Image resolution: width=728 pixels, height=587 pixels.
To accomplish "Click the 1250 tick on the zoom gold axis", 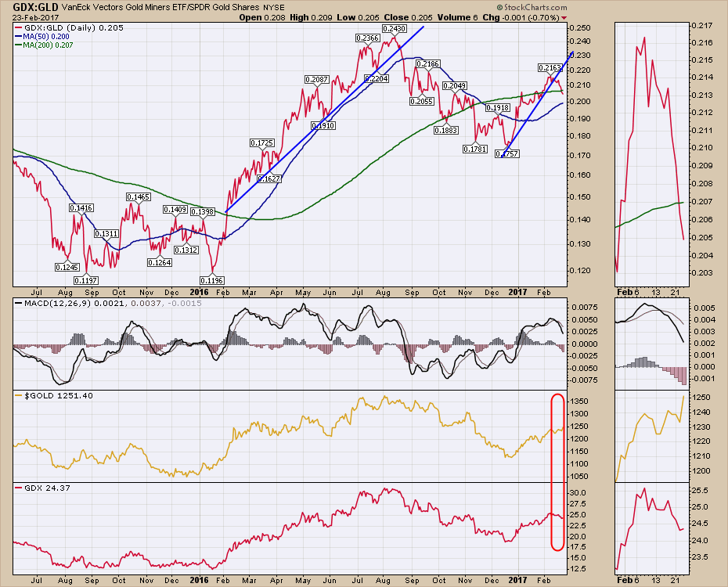I will (702, 398).
